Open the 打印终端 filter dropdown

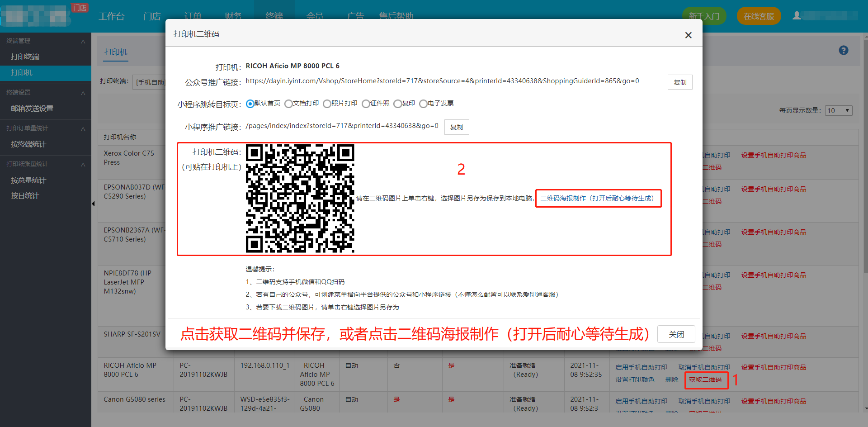click(x=150, y=82)
